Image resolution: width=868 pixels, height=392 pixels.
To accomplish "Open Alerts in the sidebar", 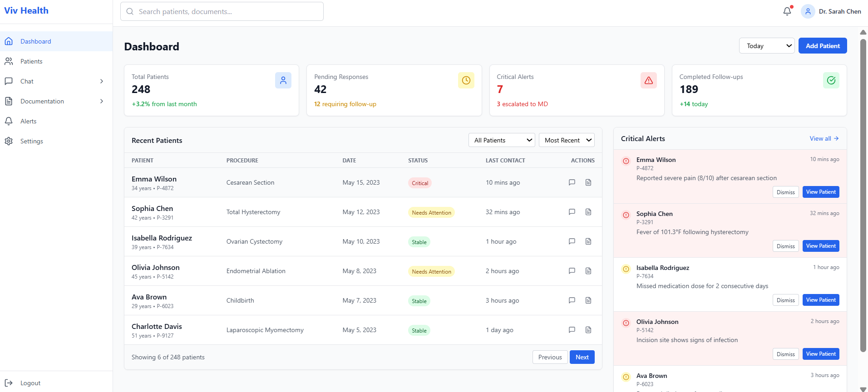I will (x=56, y=121).
